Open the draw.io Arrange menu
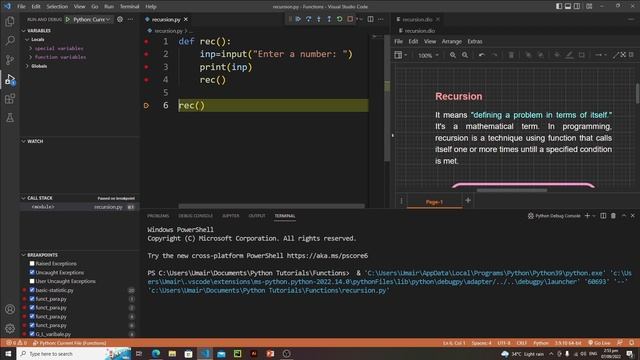This screenshot has height=360, width=640. coord(451,41)
